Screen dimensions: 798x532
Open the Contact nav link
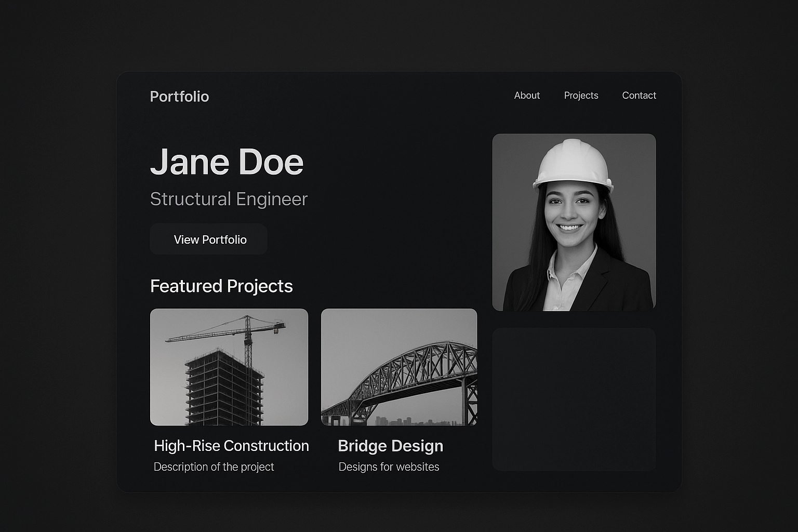639,96
